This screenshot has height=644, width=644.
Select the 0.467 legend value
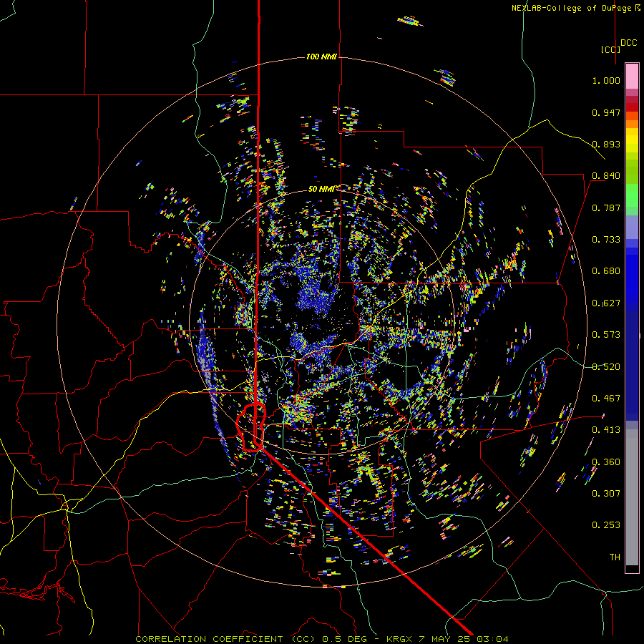[x=606, y=399]
